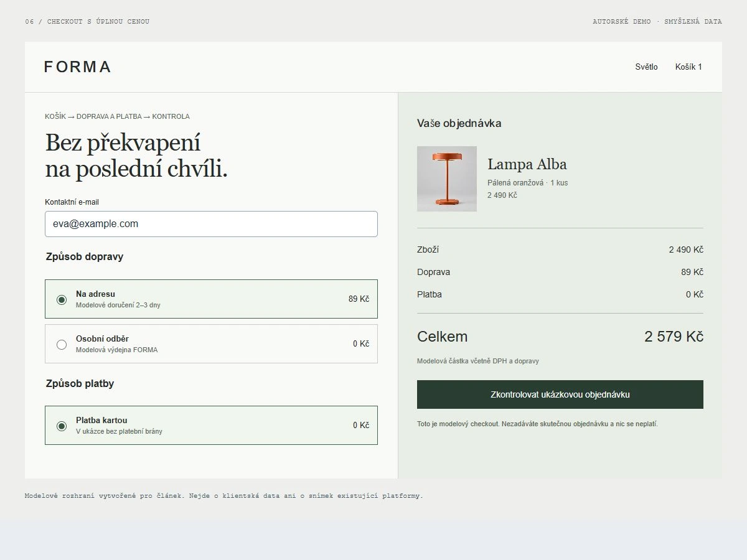Click the FORMA logo
Image resolution: width=747 pixels, height=560 pixels.
[x=78, y=67]
